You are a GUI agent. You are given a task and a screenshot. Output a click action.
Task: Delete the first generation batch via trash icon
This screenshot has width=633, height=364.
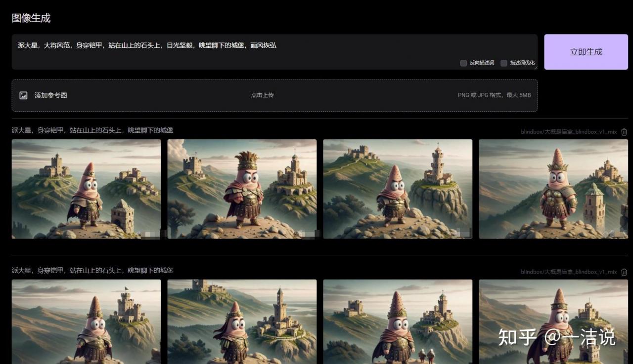coord(624,132)
